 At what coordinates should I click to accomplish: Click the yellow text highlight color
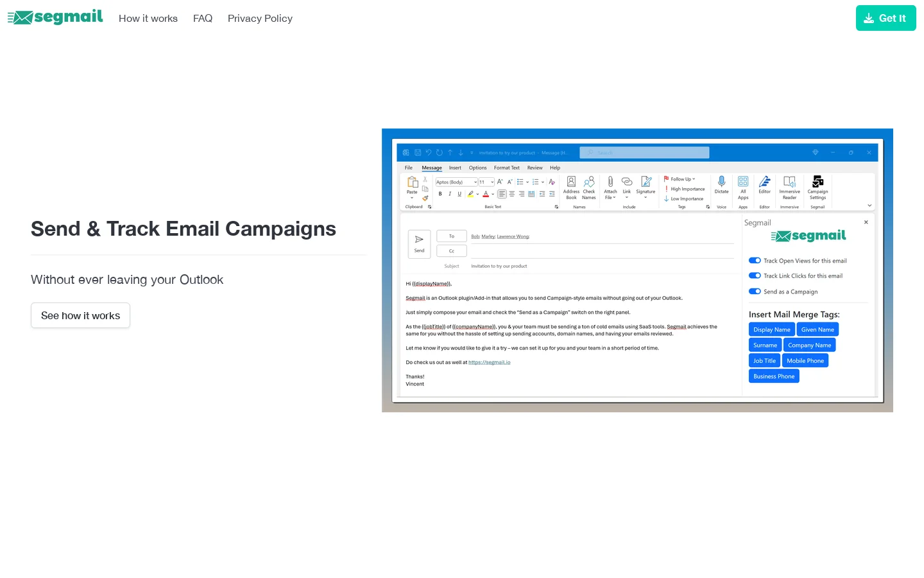[x=470, y=194]
